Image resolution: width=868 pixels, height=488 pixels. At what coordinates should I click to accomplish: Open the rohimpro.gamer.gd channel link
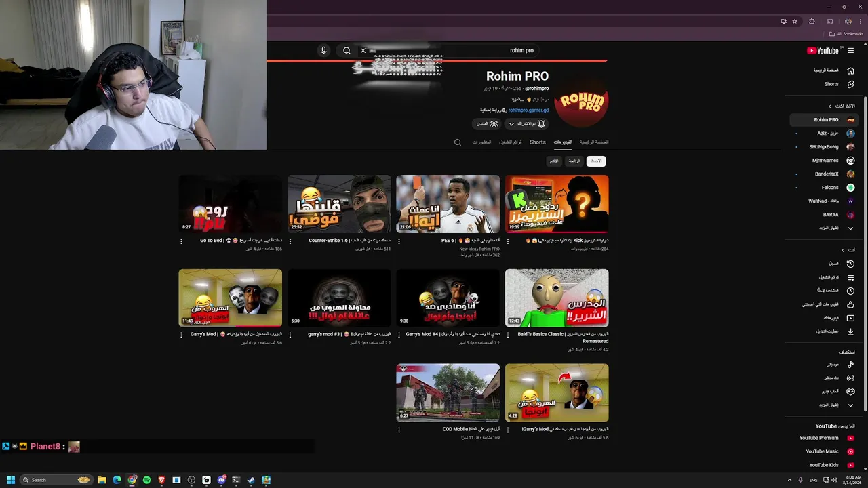tap(528, 110)
